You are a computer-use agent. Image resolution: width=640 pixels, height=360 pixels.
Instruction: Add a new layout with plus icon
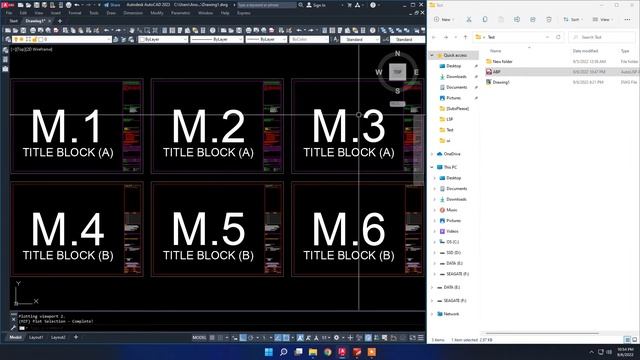76,337
